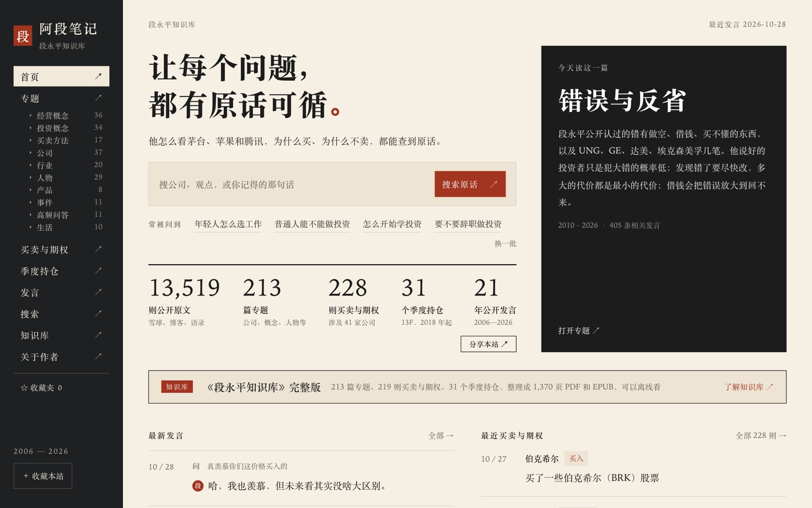
Task: Open 关于作者 page
Action: (61, 357)
